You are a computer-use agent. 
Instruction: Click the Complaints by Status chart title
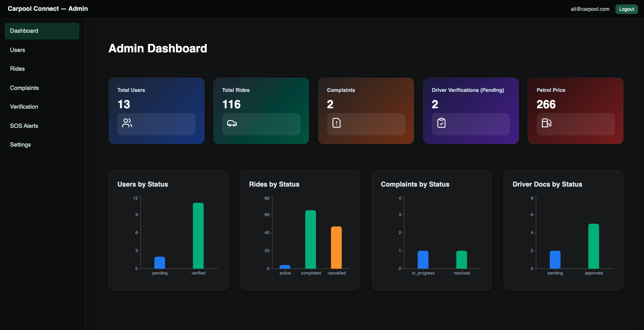[415, 184]
